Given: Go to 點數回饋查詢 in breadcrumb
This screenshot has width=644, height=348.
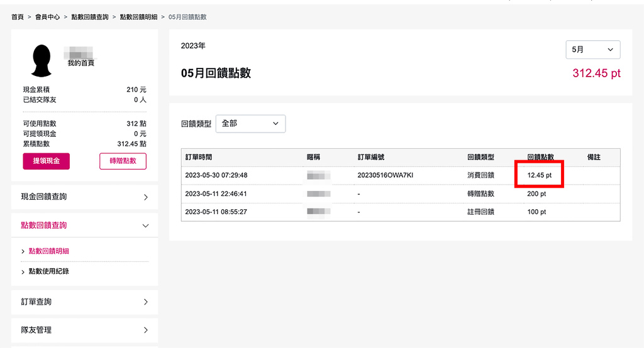Looking at the screenshot, I should pyautogui.click(x=90, y=17).
